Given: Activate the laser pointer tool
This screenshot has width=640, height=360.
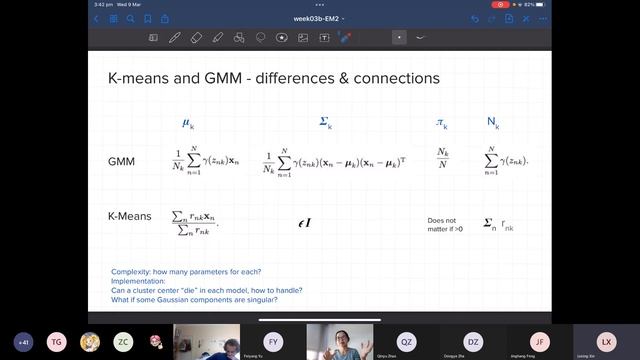Looking at the screenshot, I should pos(345,38).
